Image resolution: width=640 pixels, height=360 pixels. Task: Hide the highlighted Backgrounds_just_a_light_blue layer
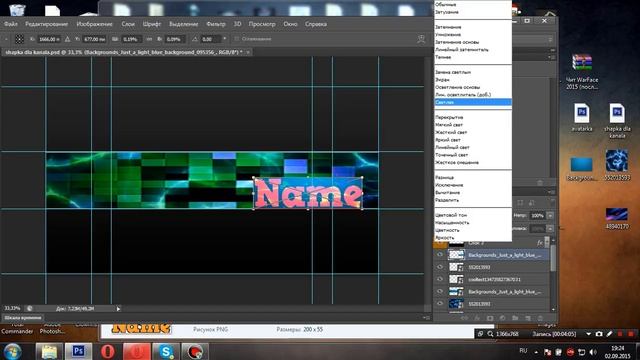click(x=440, y=255)
